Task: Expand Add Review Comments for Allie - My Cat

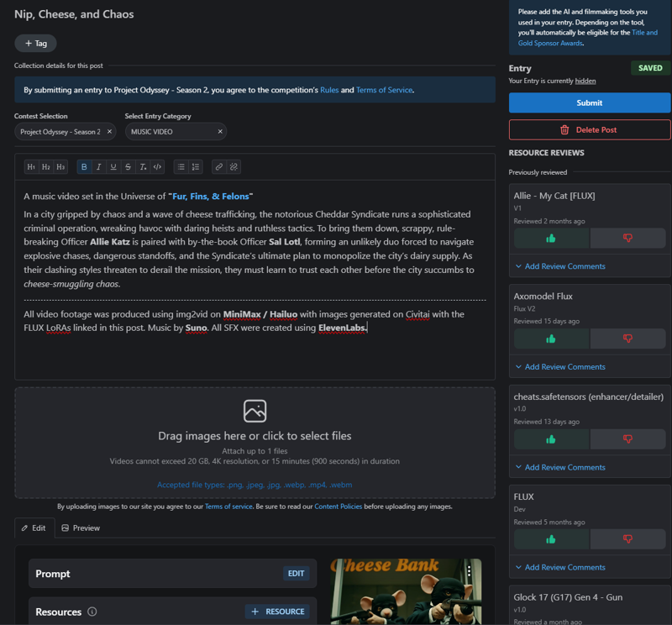Action: click(560, 266)
